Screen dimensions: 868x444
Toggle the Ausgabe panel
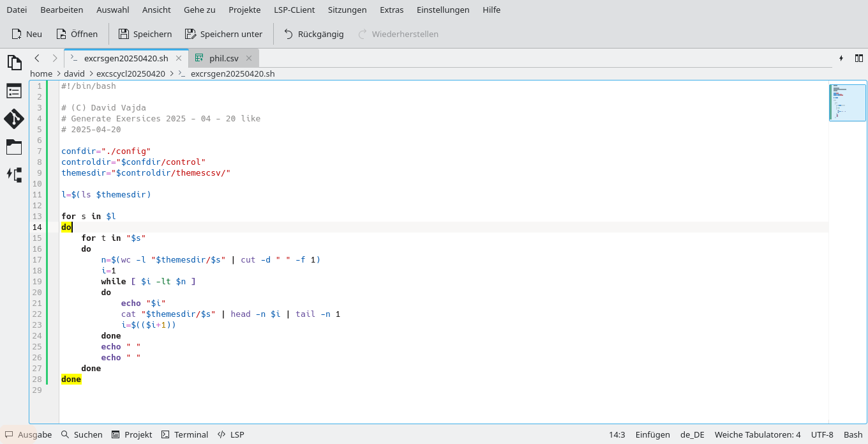pyautogui.click(x=28, y=434)
